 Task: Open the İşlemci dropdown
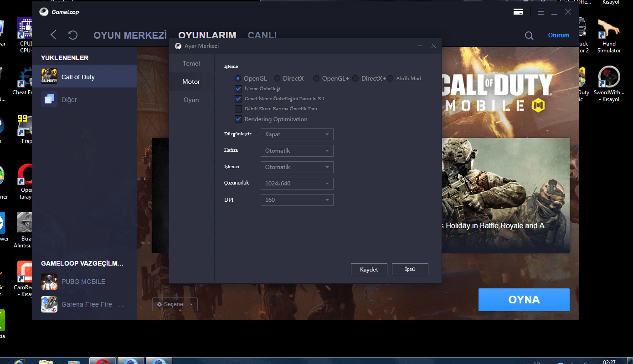297,167
